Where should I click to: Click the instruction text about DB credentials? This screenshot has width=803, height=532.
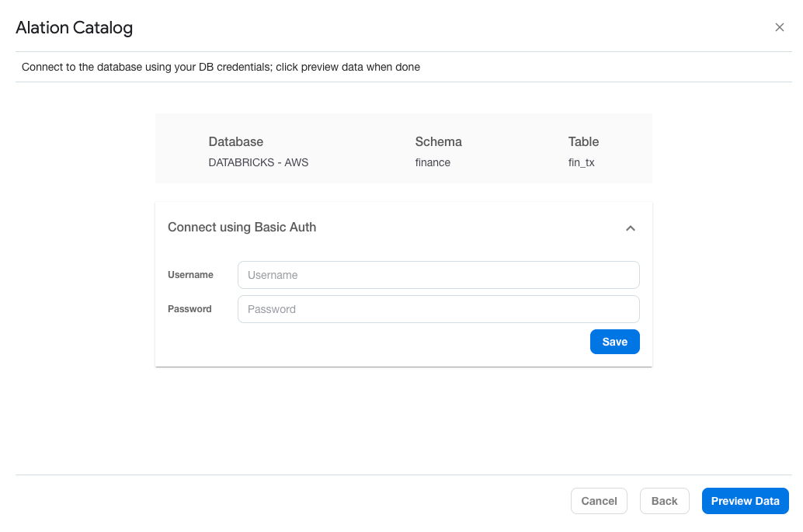[x=221, y=67]
